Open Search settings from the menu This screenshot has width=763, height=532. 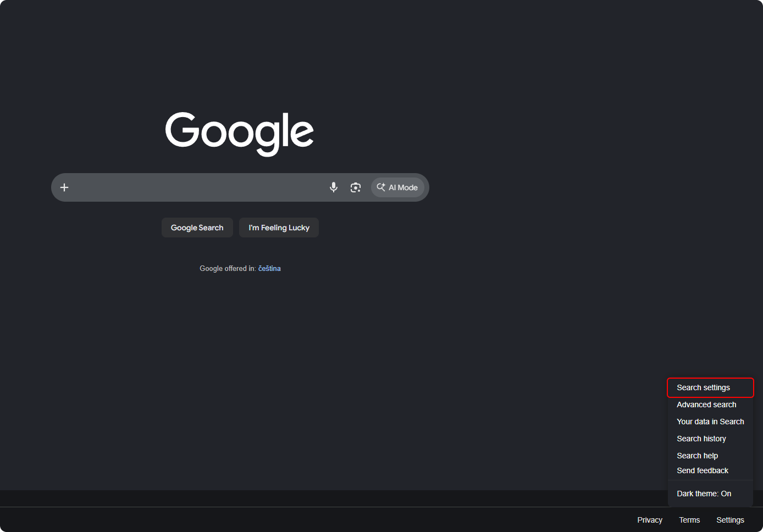(710, 387)
